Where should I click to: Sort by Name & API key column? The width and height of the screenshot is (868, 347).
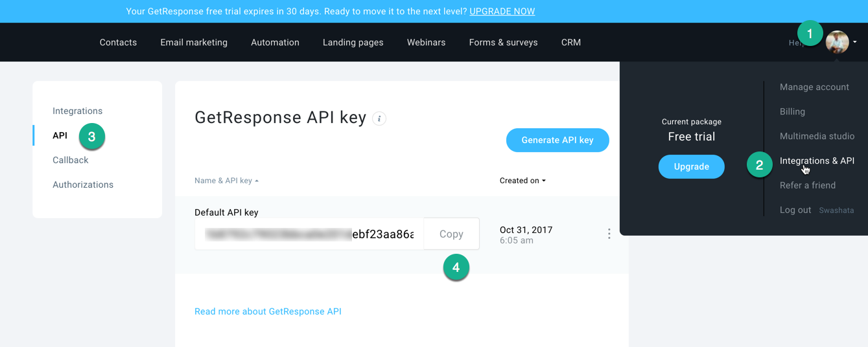pos(226,181)
